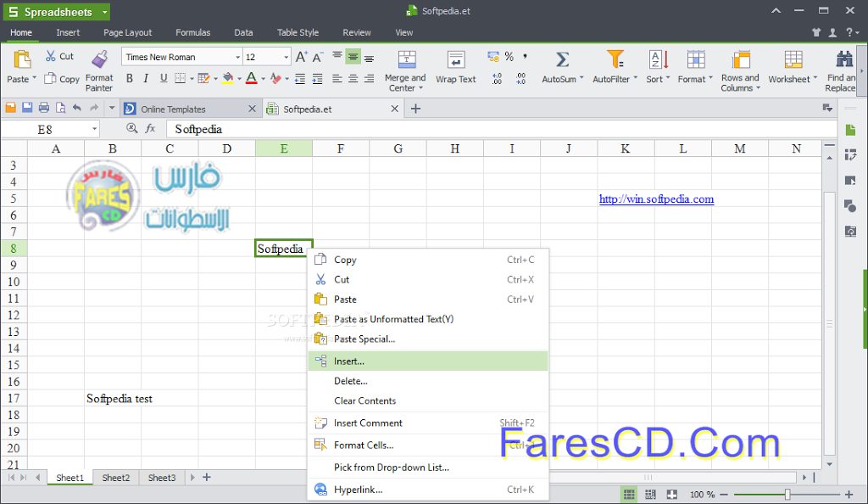Toggle align text left
This screenshot has height=504, width=868.
coord(337,79)
